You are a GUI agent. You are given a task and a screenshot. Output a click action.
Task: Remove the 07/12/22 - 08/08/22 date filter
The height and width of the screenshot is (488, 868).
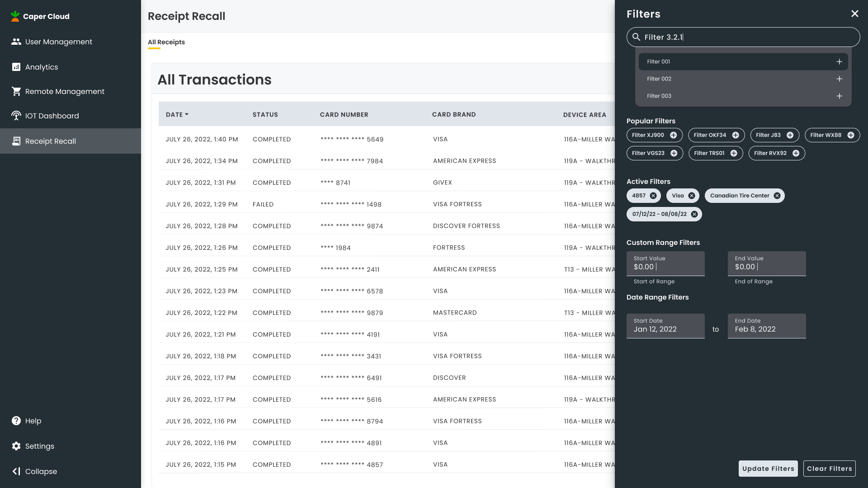click(x=694, y=214)
